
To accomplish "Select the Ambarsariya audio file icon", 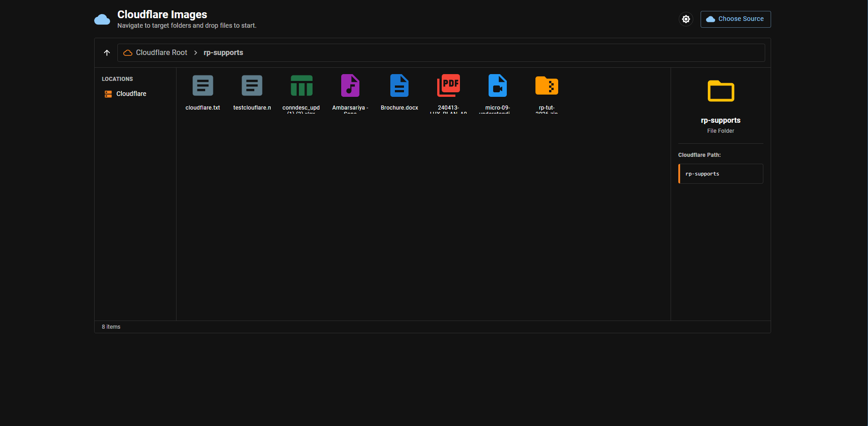I will pos(350,85).
